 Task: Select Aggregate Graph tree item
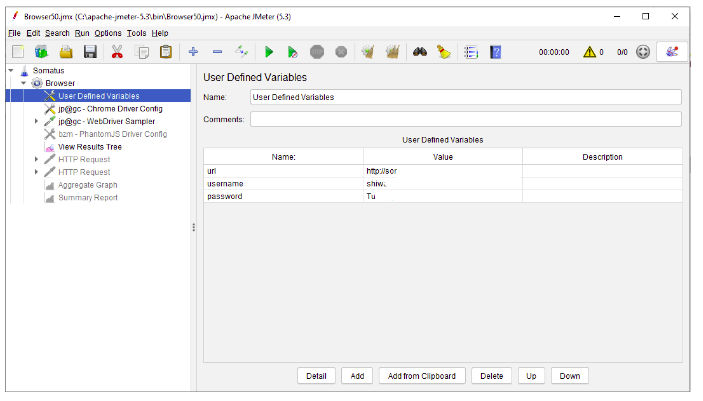coord(88,185)
